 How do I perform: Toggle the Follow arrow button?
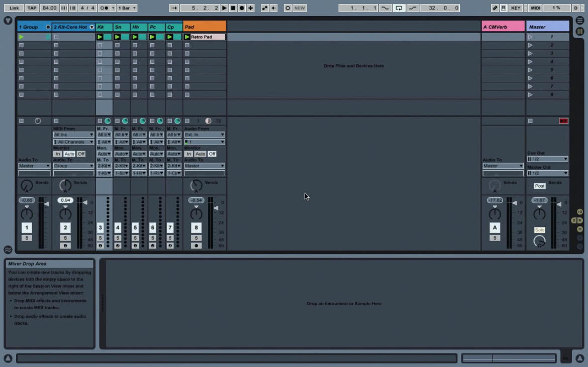point(174,8)
